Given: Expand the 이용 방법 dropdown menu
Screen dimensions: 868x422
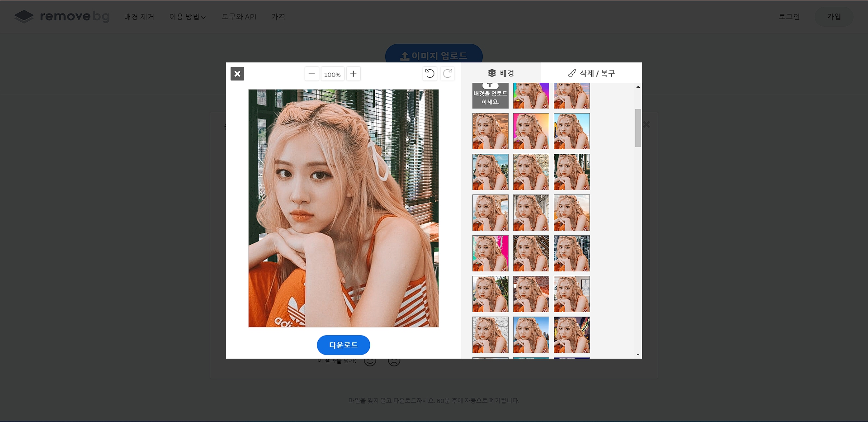Looking at the screenshot, I should coord(188,17).
